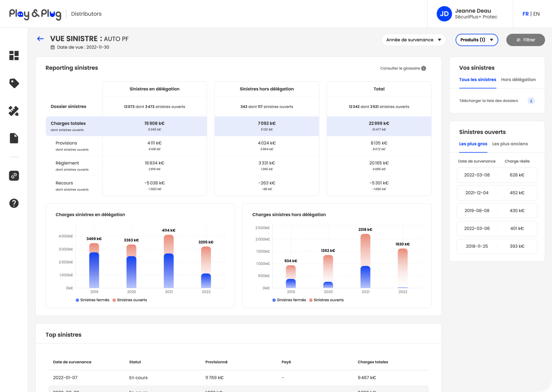This screenshot has width=552, height=392.
Task: Open the Distributors link in header
Action: tap(86, 14)
